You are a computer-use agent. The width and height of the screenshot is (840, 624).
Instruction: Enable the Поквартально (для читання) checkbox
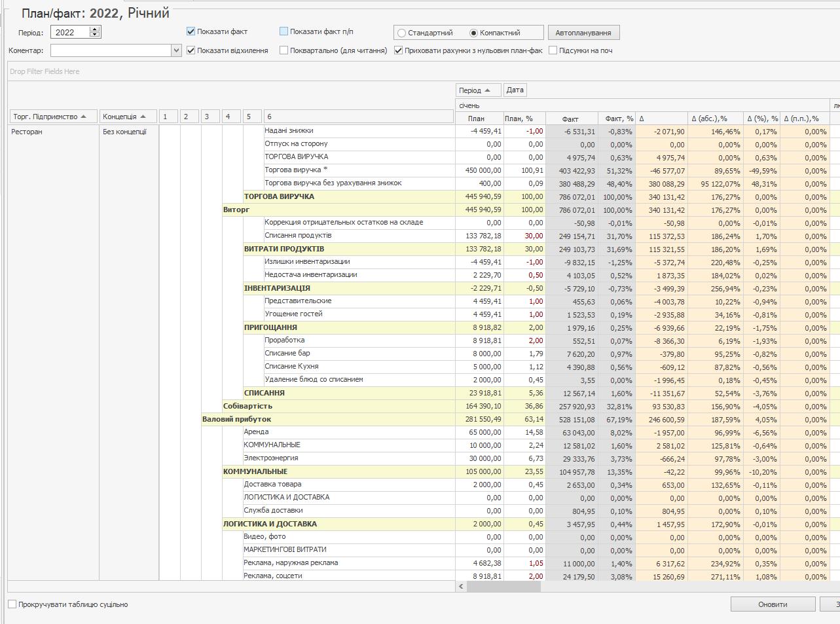(283, 50)
